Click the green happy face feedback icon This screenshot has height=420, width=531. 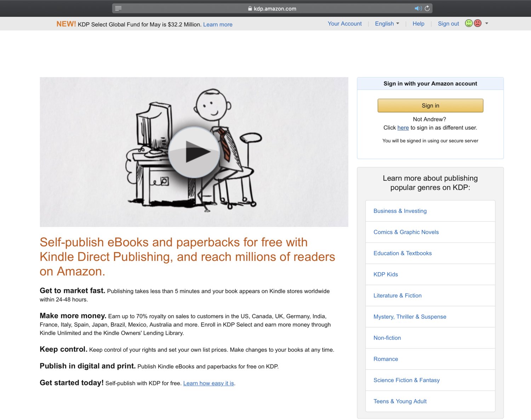[469, 23]
